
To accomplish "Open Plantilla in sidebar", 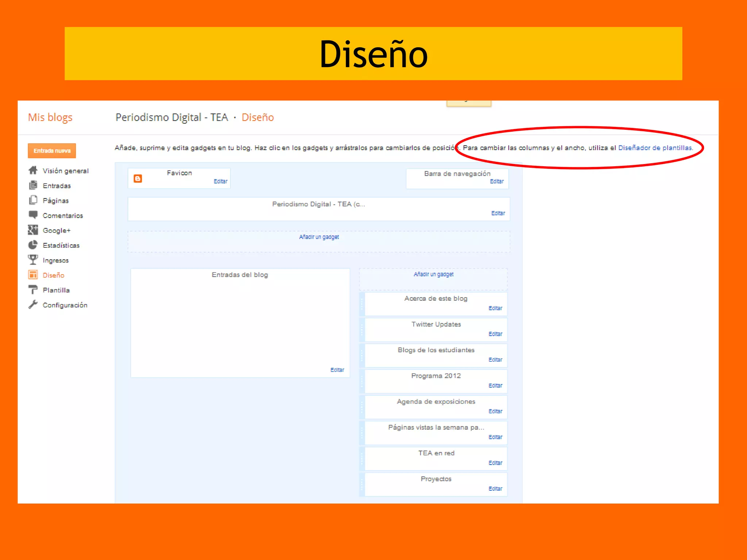I will click(x=56, y=291).
